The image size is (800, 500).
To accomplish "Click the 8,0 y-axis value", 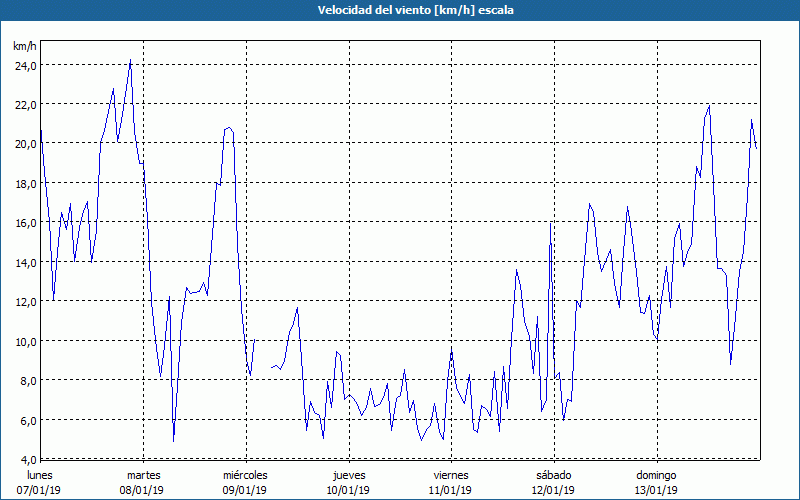I will coord(28,381).
